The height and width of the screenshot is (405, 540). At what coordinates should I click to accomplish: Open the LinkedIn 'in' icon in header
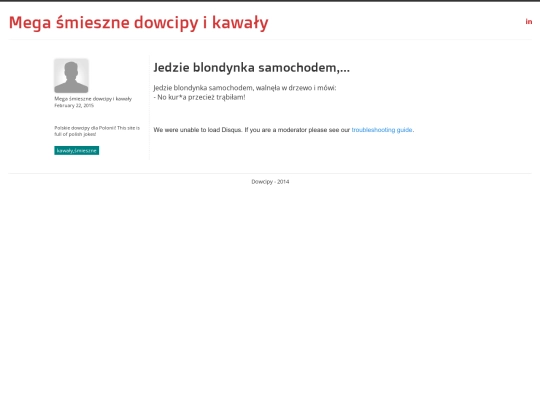pyautogui.click(x=529, y=22)
